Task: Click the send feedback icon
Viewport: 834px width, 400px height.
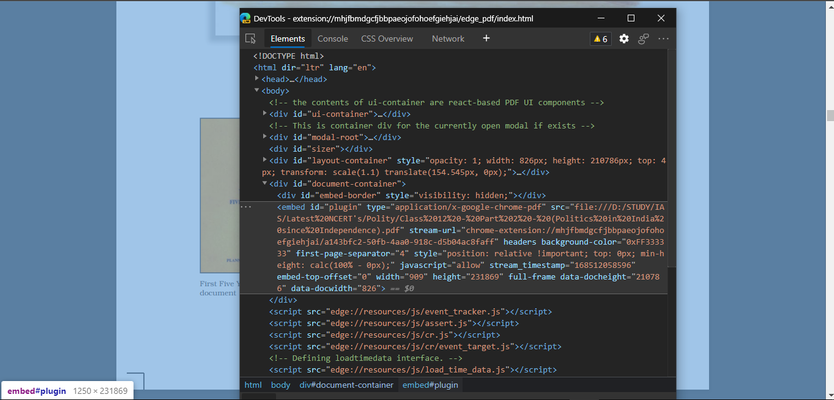Action: [x=644, y=39]
